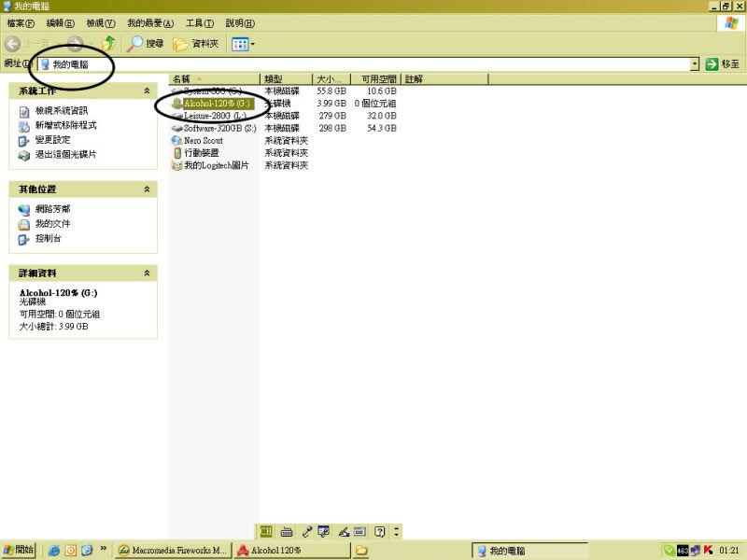Click the red K antivirus tray icon

pos(708,551)
